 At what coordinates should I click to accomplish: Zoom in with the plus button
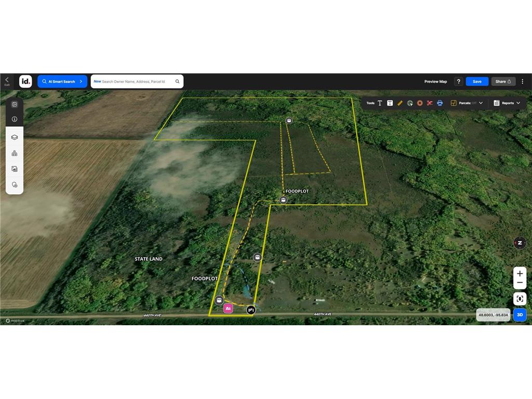pyautogui.click(x=520, y=273)
